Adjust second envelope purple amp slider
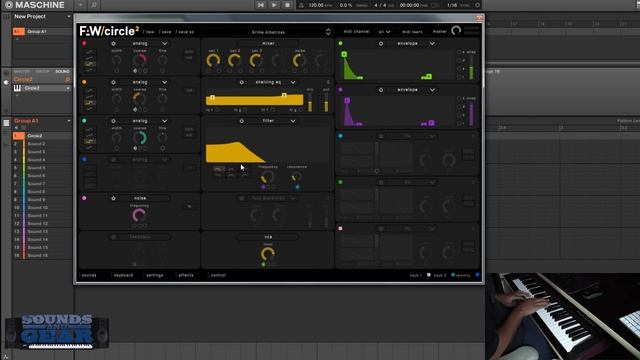This screenshot has width=640, height=360. pos(471,113)
